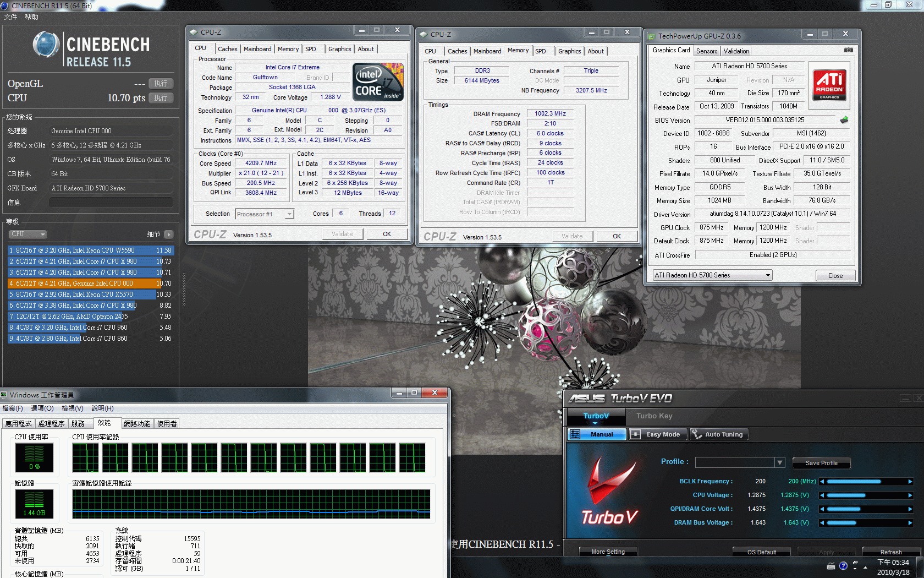Image resolution: width=924 pixels, height=578 pixels.
Task: Switch TurboV to Manual mode
Action: (x=597, y=434)
